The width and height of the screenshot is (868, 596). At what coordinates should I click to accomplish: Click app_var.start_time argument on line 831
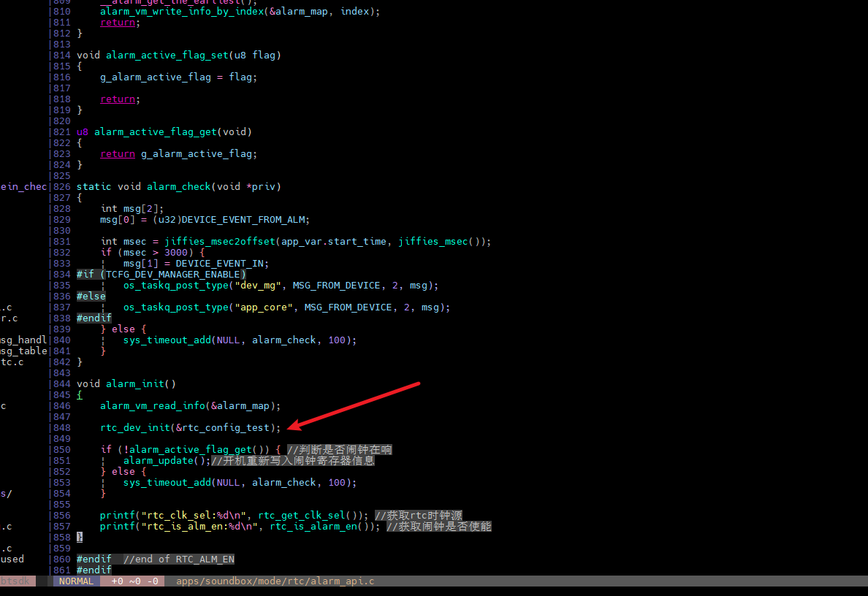[x=333, y=242]
